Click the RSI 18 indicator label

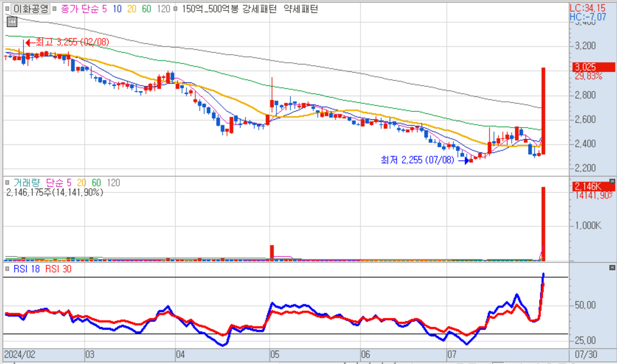tap(26, 269)
